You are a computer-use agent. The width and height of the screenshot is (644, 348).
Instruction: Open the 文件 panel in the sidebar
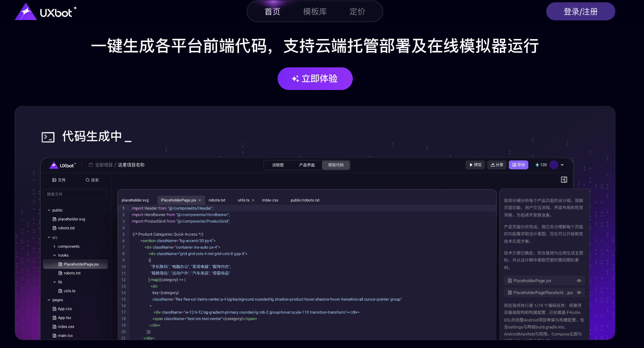click(59, 180)
